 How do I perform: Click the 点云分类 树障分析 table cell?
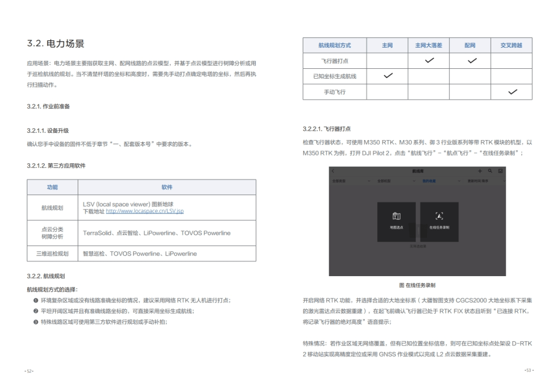(x=52, y=233)
